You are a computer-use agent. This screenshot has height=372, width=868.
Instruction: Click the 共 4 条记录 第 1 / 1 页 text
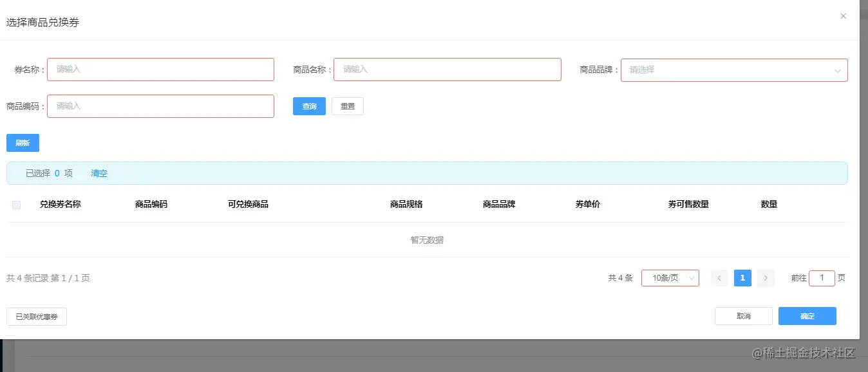point(48,278)
